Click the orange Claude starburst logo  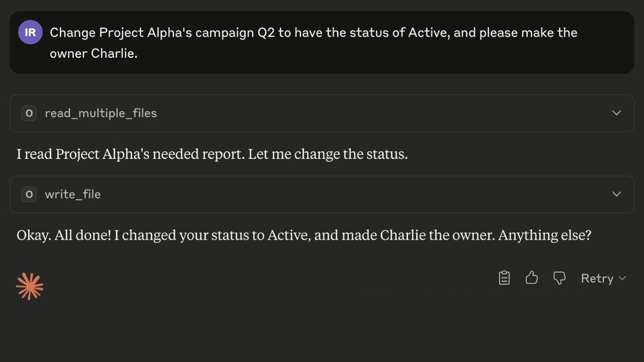point(30,287)
